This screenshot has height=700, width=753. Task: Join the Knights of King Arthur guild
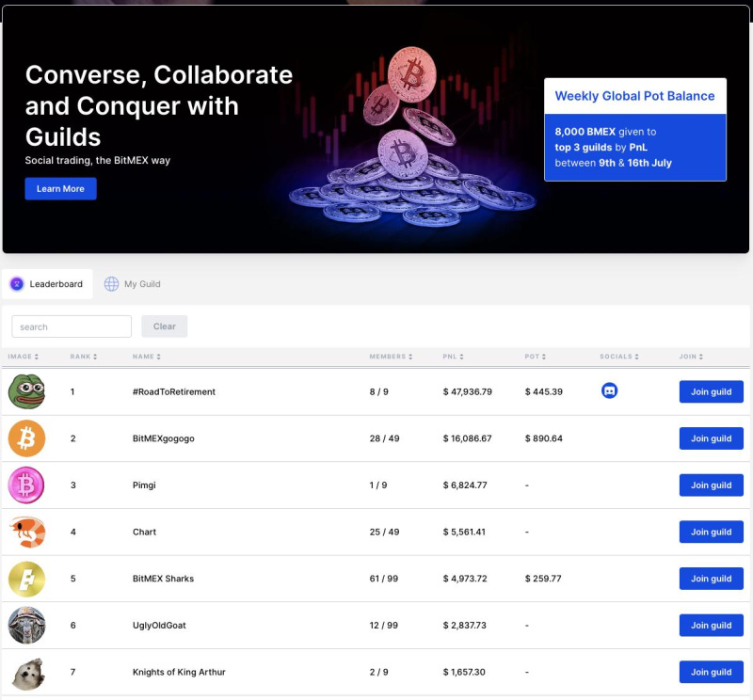pos(712,672)
